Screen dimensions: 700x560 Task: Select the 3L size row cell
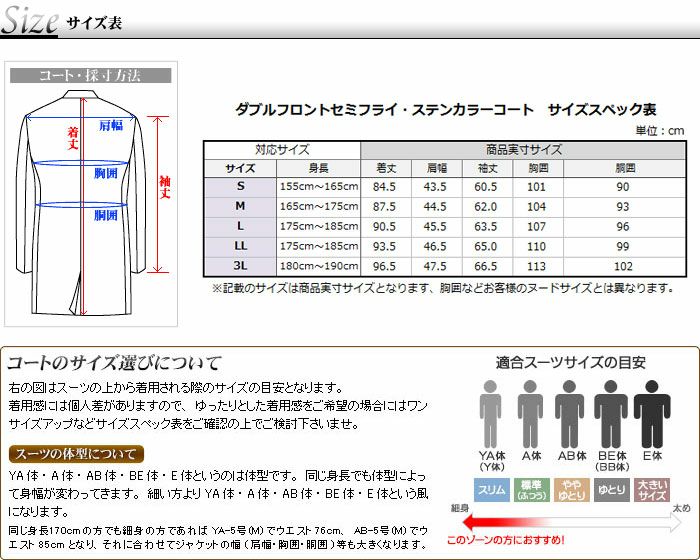click(x=240, y=266)
